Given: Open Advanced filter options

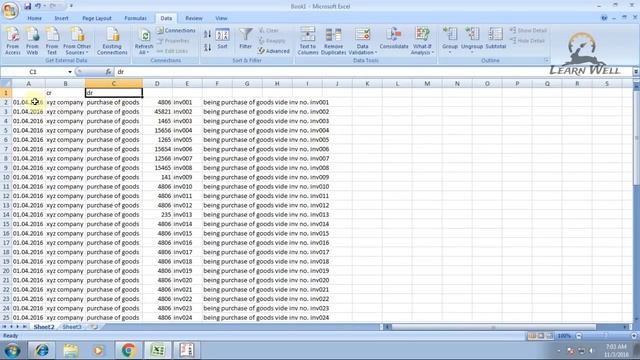Looking at the screenshot, I should point(273,51).
